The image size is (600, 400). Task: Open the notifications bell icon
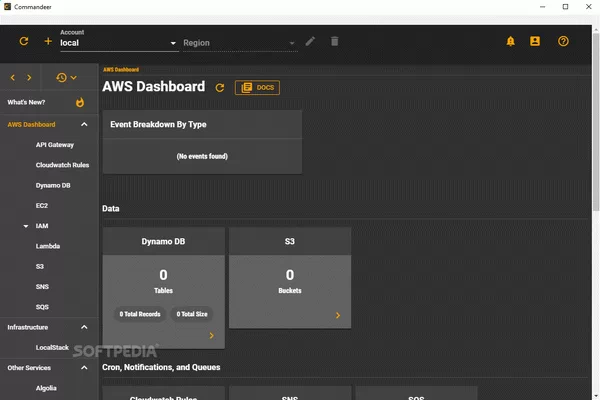coord(511,42)
